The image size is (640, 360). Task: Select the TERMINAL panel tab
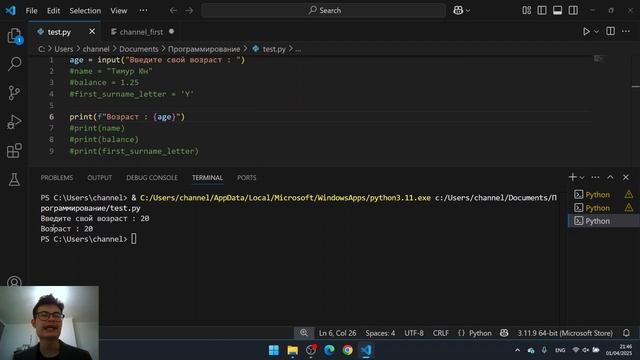pyautogui.click(x=207, y=178)
